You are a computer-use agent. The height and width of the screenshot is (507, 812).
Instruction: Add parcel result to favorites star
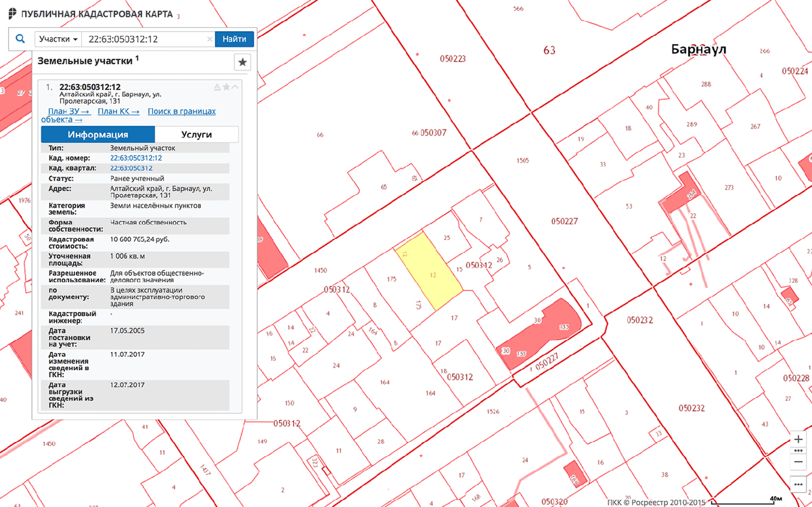(226, 87)
